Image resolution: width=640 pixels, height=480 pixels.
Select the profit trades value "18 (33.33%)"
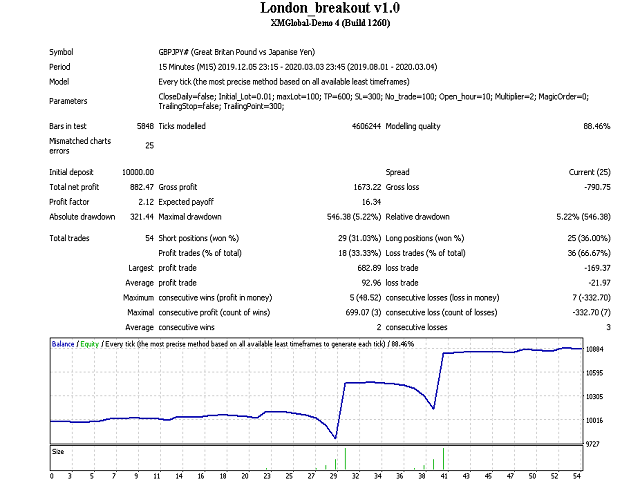pos(360,253)
